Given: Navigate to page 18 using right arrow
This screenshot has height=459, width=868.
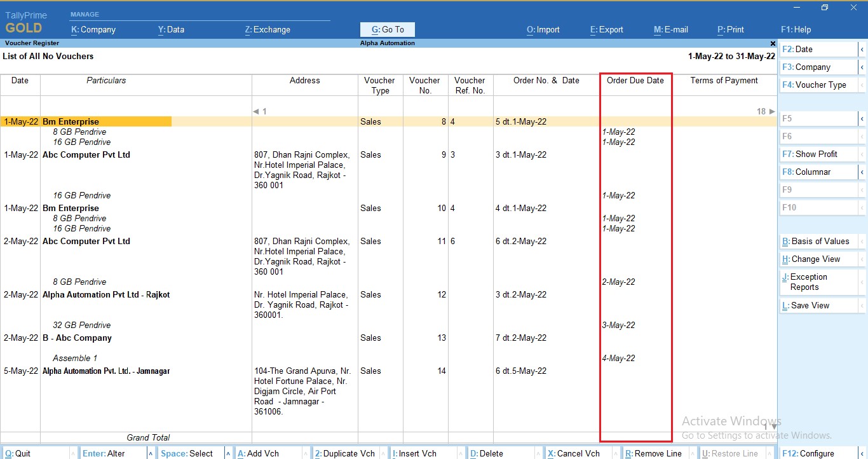Looking at the screenshot, I should point(771,111).
